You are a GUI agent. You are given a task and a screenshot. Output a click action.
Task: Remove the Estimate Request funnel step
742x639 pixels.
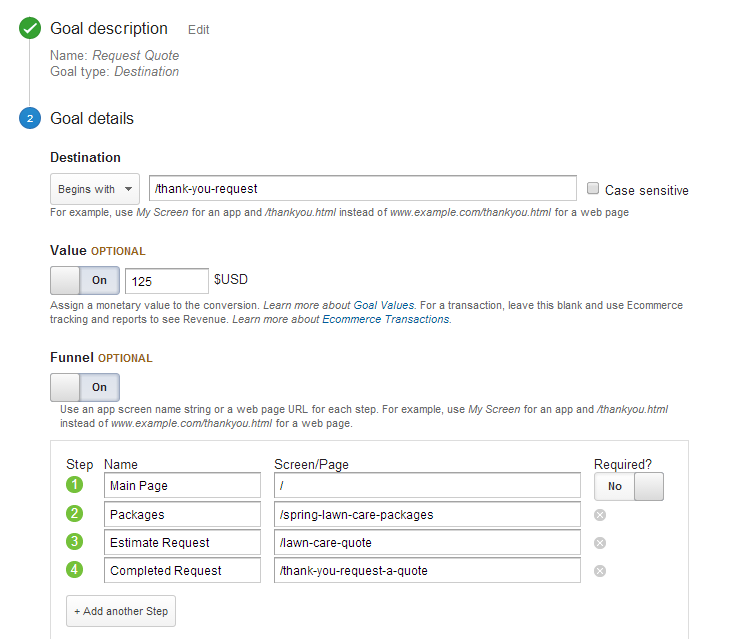coord(600,543)
